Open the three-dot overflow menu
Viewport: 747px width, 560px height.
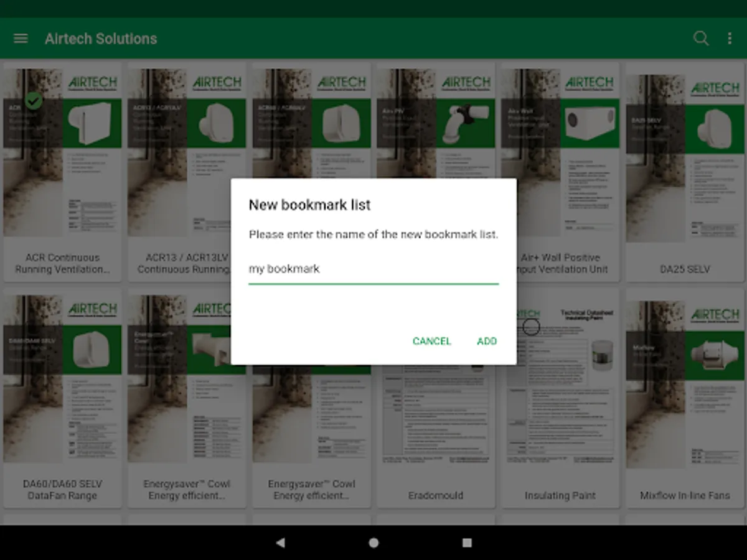pyautogui.click(x=730, y=39)
